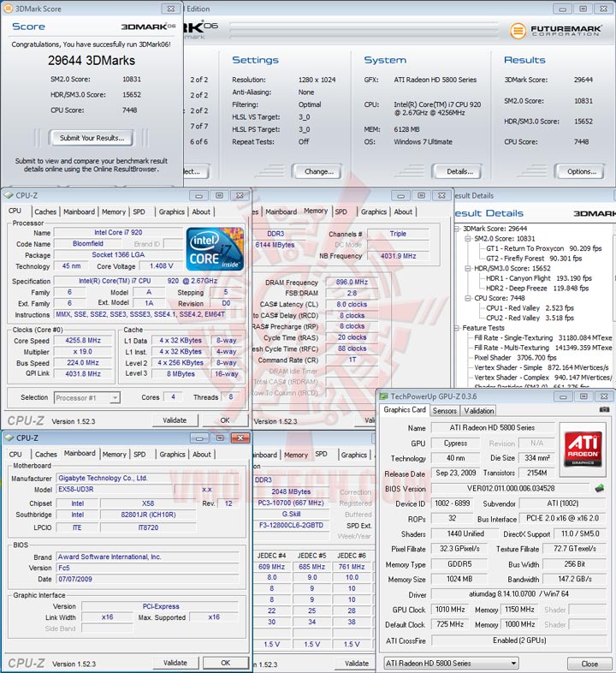The height and width of the screenshot is (673, 616).
Task: Open the Memory tab in CPU-Z Mainboard window
Action: tap(114, 454)
